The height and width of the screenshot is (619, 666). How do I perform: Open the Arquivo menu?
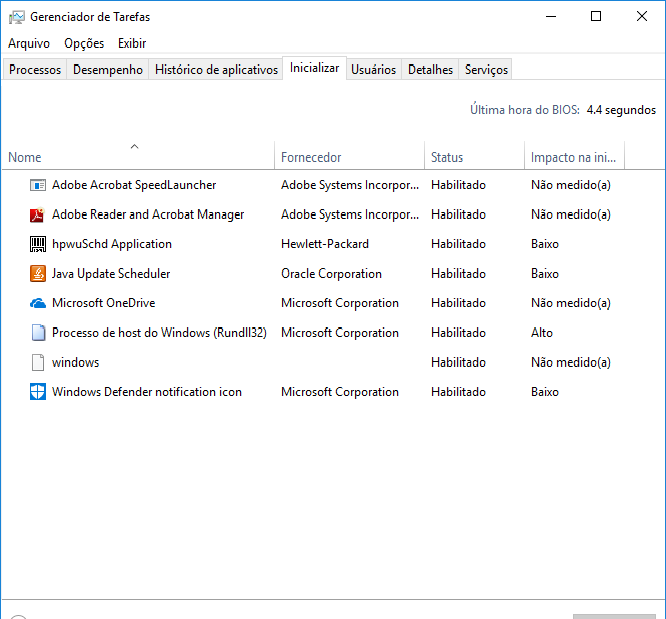[x=29, y=43]
